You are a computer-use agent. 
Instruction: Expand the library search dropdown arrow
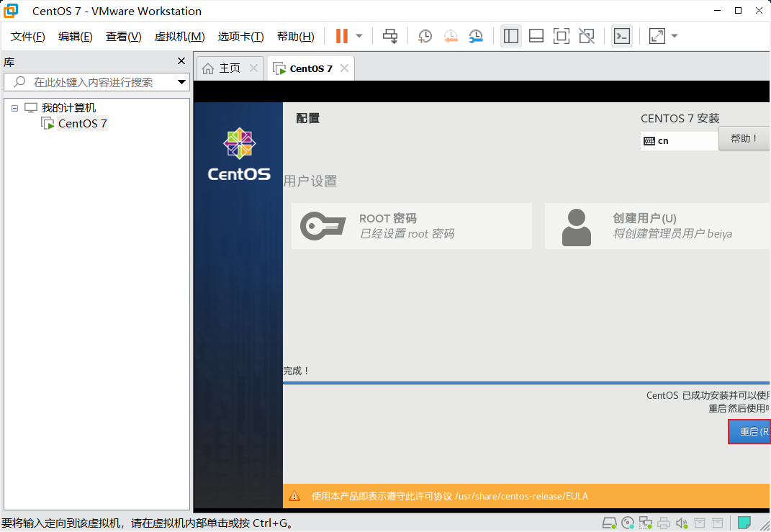tap(181, 82)
